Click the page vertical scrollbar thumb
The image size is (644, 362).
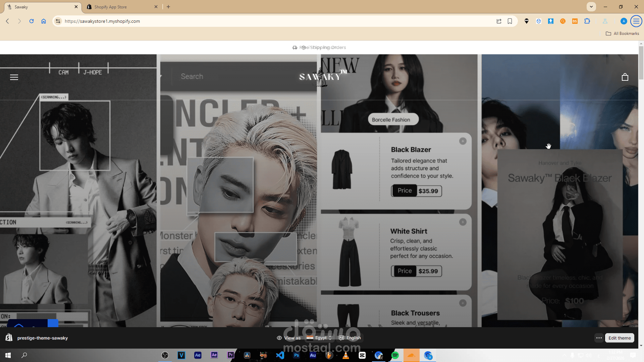(641, 63)
